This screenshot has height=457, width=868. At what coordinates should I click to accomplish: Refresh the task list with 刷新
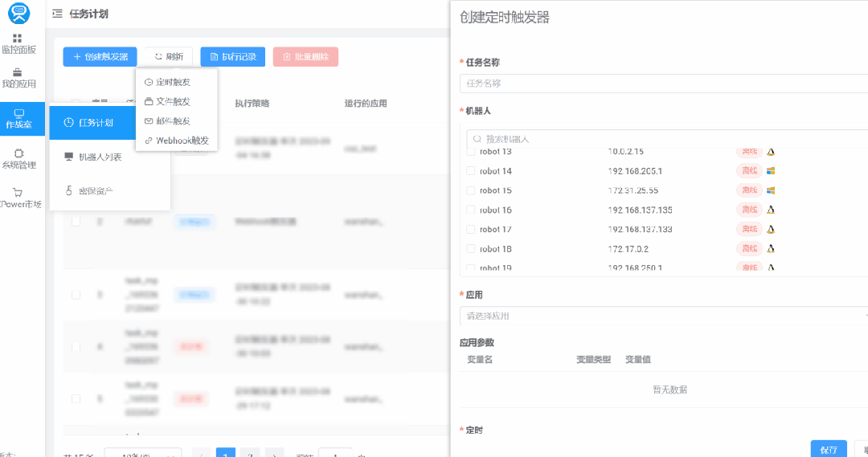169,56
